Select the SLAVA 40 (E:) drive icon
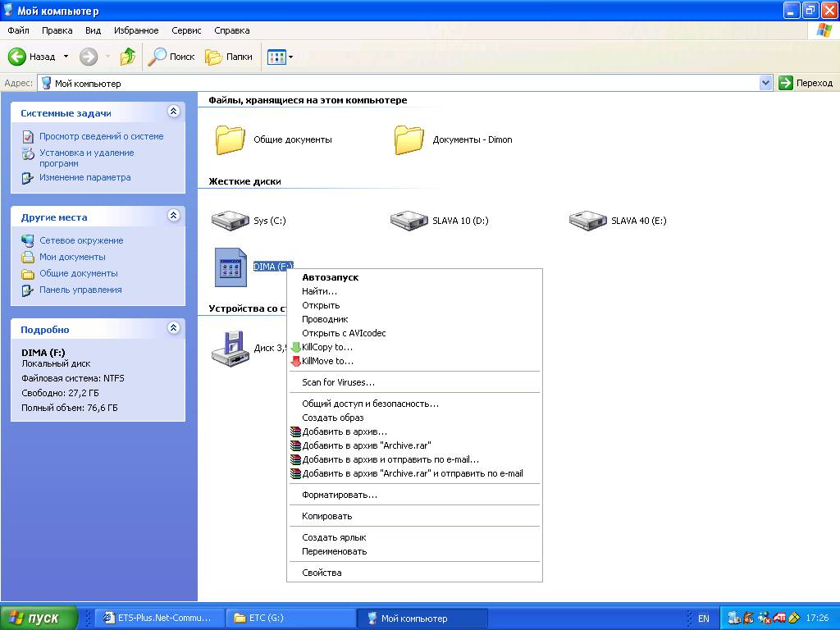Screen dimensions: 840x630 [x=587, y=220]
